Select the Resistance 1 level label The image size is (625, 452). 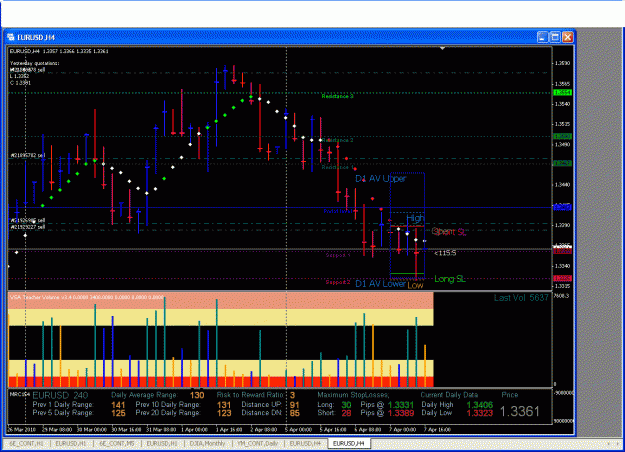click(338, 167)
